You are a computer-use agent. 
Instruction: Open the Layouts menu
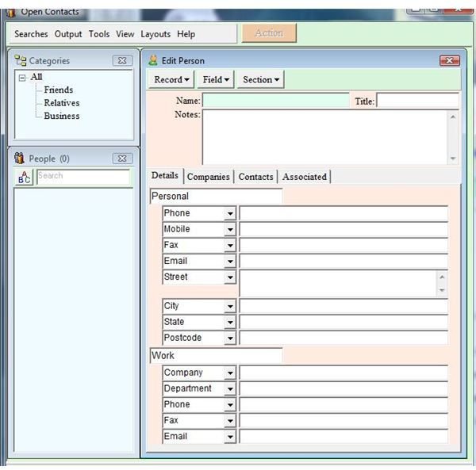tap(155, 34)
